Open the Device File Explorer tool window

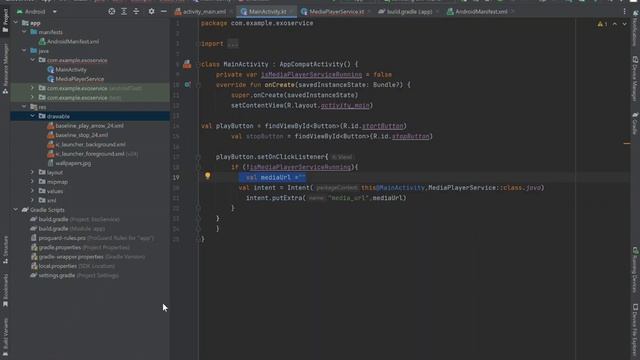635,330
